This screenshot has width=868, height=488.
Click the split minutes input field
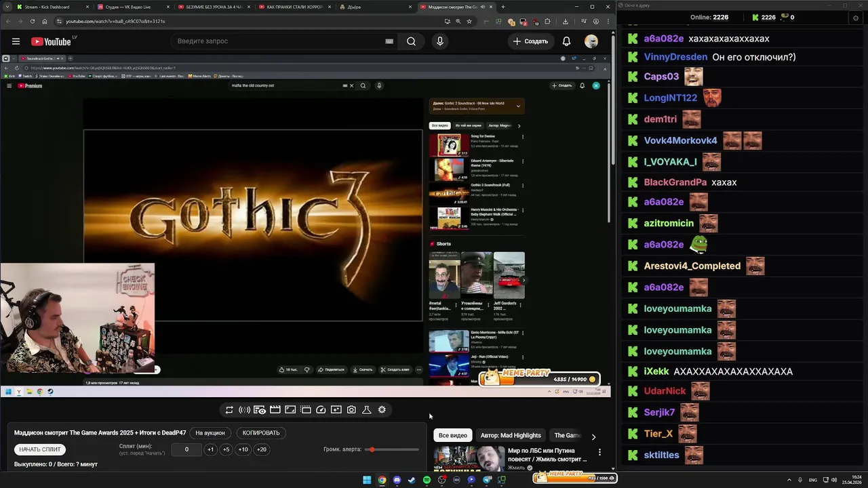point(186,449)
